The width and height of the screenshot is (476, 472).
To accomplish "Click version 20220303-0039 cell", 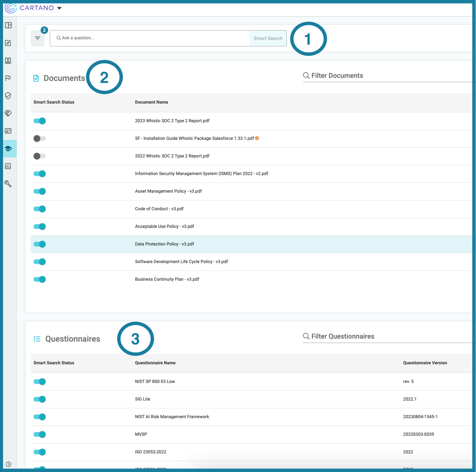I will pos(418,434).
